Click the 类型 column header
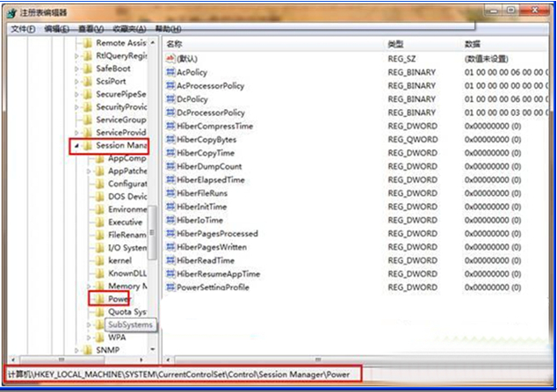557x392 pixels. [x=395, y=44]
